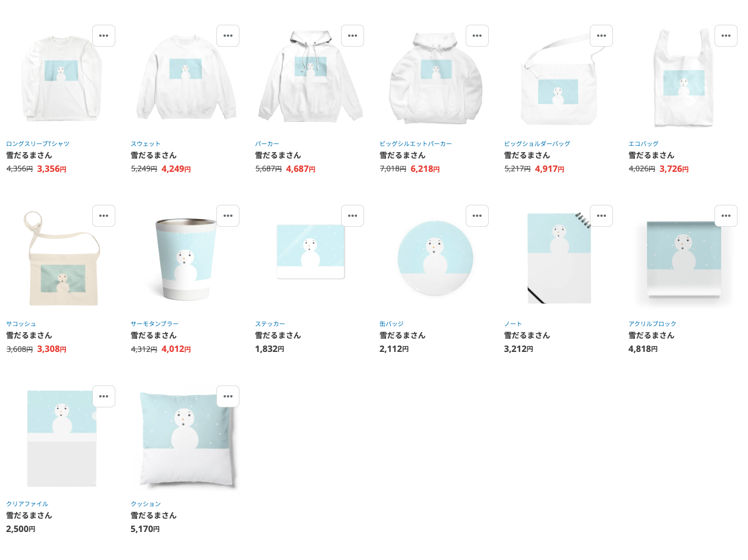Click the more options icon on サコッシュ

point(104,216)
